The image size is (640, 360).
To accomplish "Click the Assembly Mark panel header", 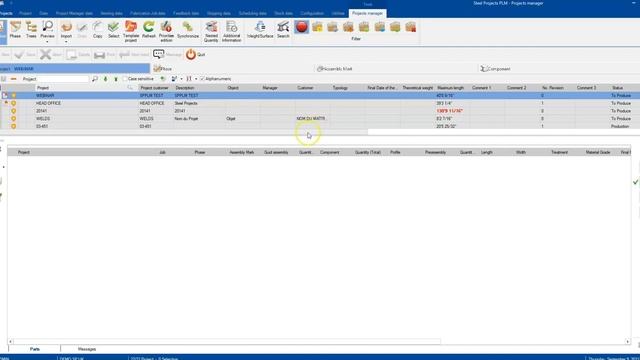I will [335, 69].
